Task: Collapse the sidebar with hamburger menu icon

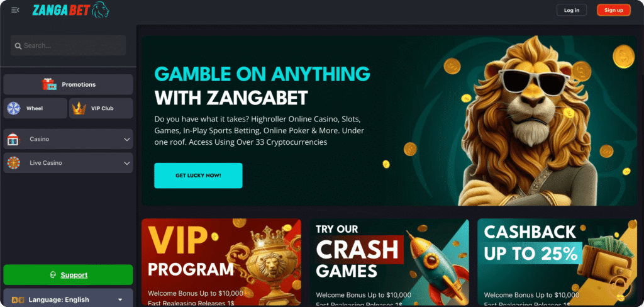Action: 15,10
